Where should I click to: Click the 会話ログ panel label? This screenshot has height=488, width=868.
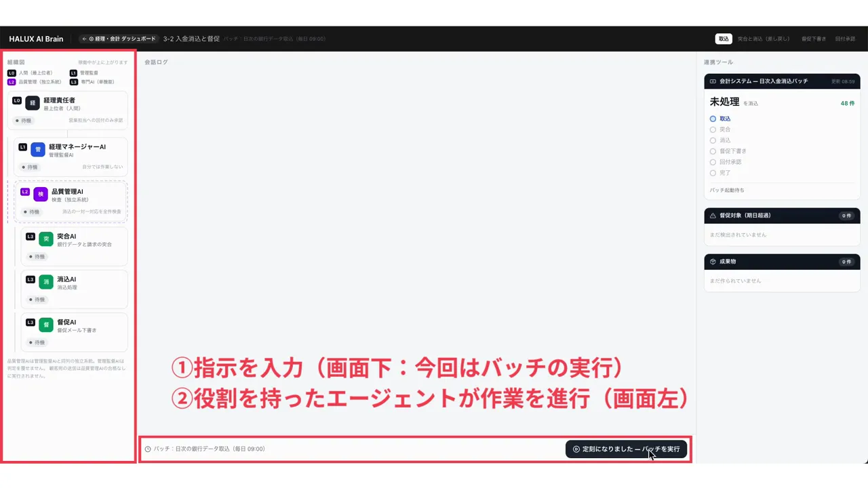pos(156,62)
